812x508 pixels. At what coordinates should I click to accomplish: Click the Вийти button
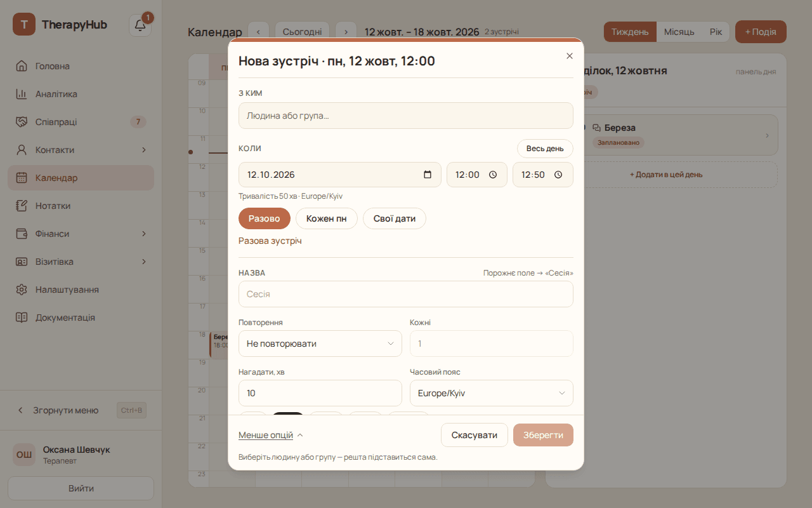[81, 488]
